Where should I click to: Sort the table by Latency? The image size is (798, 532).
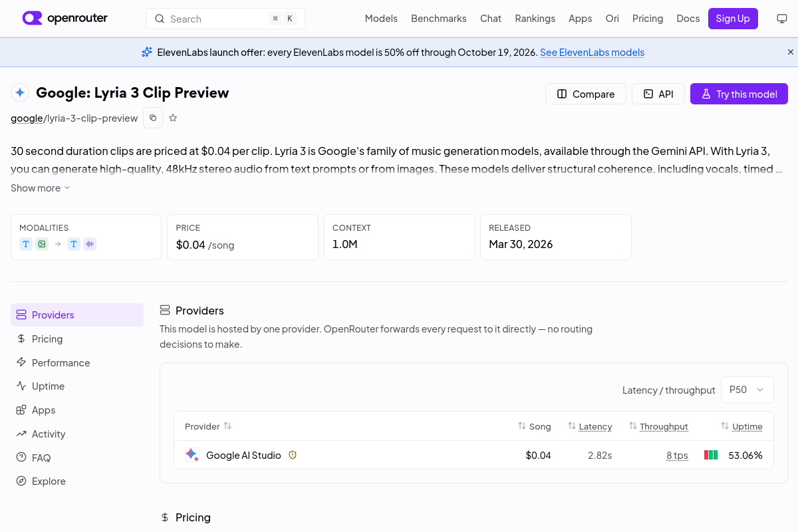click(590, 426)
